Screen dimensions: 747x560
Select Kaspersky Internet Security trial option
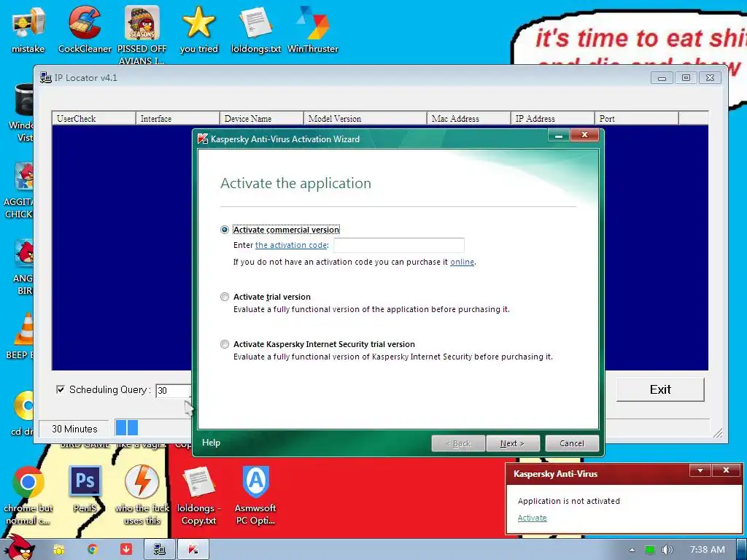click(x=225, y=344)
